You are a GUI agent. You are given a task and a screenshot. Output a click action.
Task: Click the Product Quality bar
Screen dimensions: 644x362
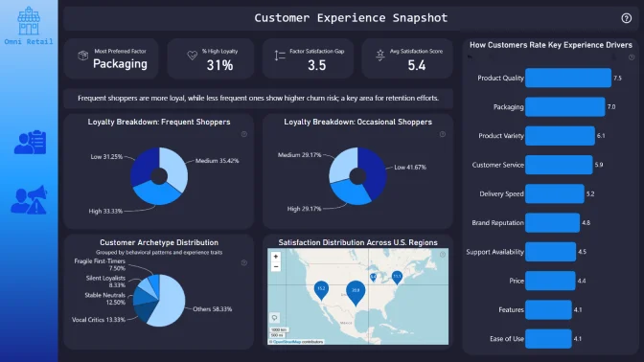(568, 78)
